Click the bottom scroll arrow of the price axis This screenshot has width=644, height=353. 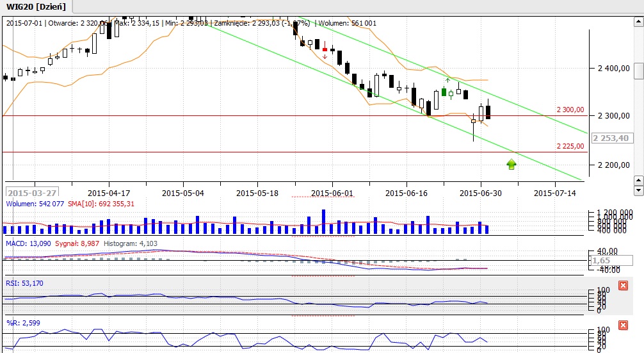point(638,190)
